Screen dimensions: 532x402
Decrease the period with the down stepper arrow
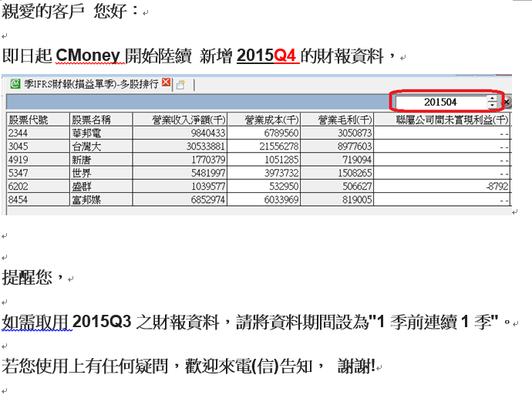point(492,105)
